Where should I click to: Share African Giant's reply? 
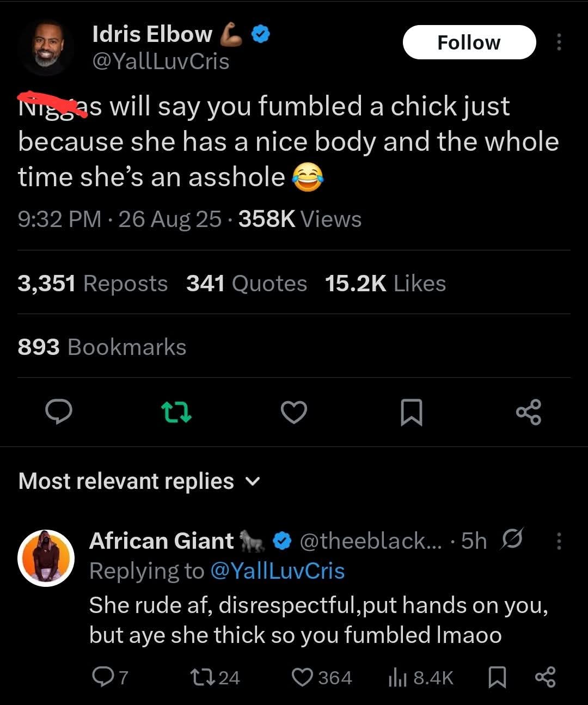[545, 677]
